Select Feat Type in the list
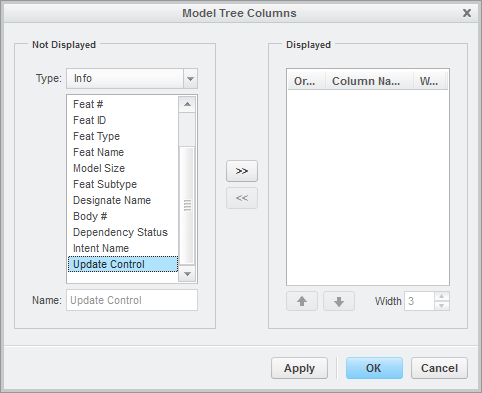 123,136
